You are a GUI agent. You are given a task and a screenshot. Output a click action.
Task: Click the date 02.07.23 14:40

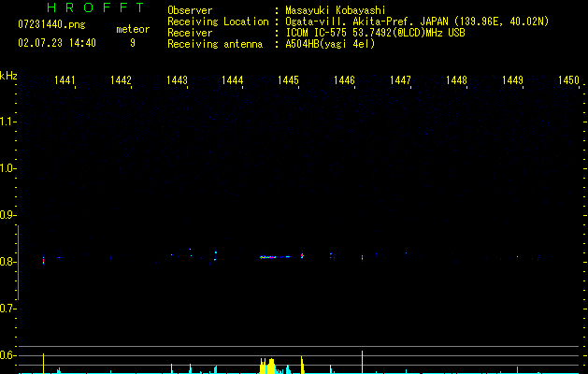point(57,43)
